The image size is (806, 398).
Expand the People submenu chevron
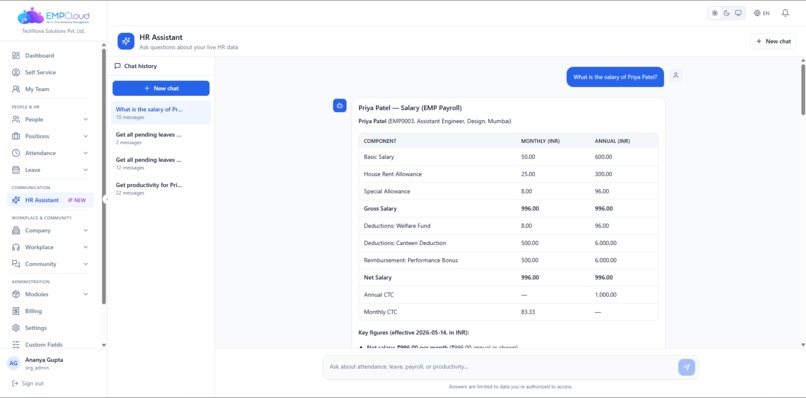tap(85, 119)
